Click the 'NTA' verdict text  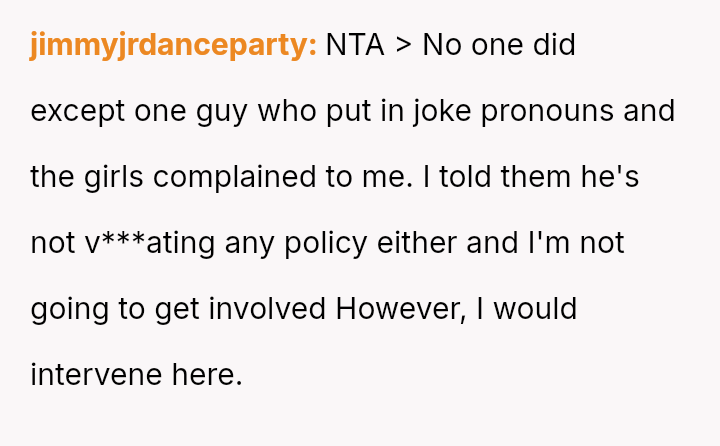point(355,45)
